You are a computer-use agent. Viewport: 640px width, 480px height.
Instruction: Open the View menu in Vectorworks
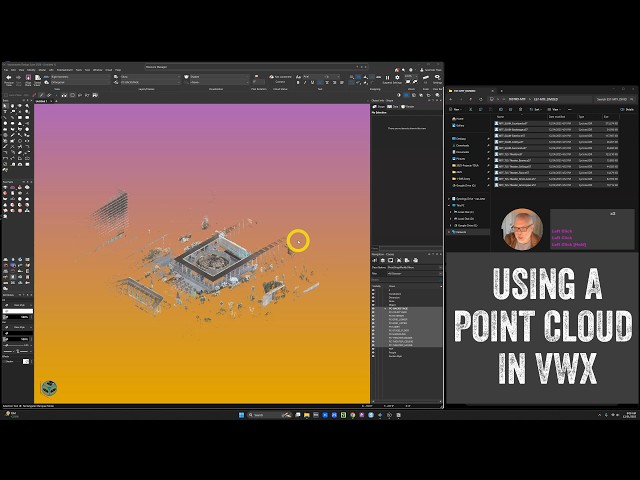click(21, 70)
